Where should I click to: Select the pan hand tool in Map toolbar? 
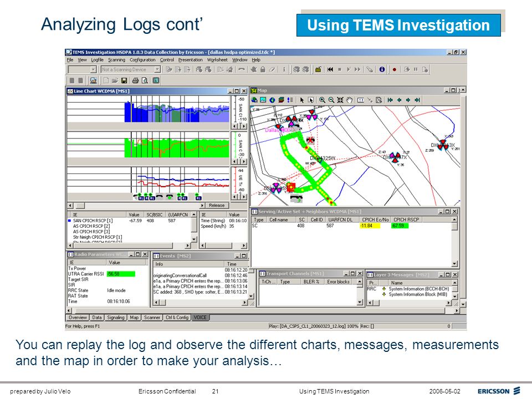(350, 100)
